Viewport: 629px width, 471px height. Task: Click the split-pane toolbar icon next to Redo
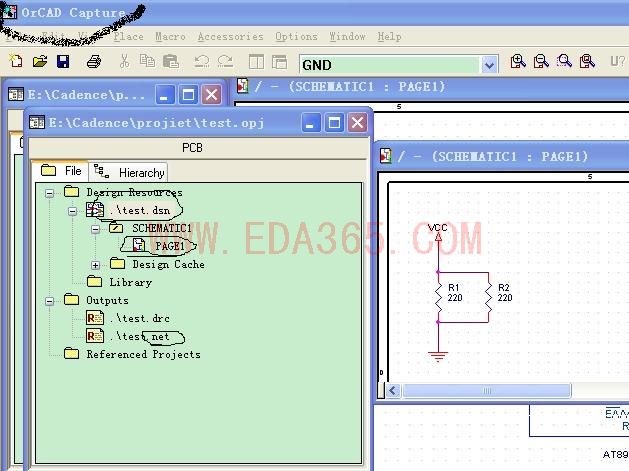coord(256,62)
